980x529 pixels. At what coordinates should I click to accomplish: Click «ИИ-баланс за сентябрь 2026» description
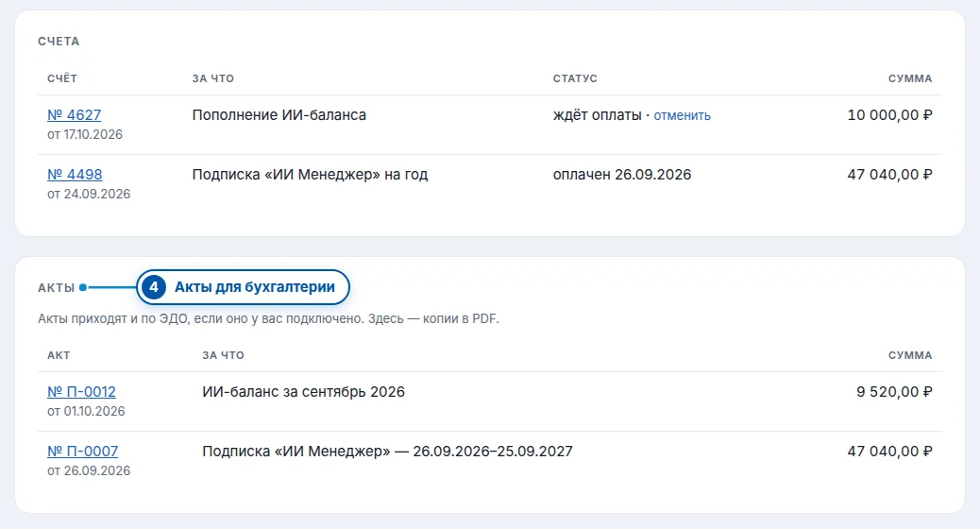click(303, 391)
